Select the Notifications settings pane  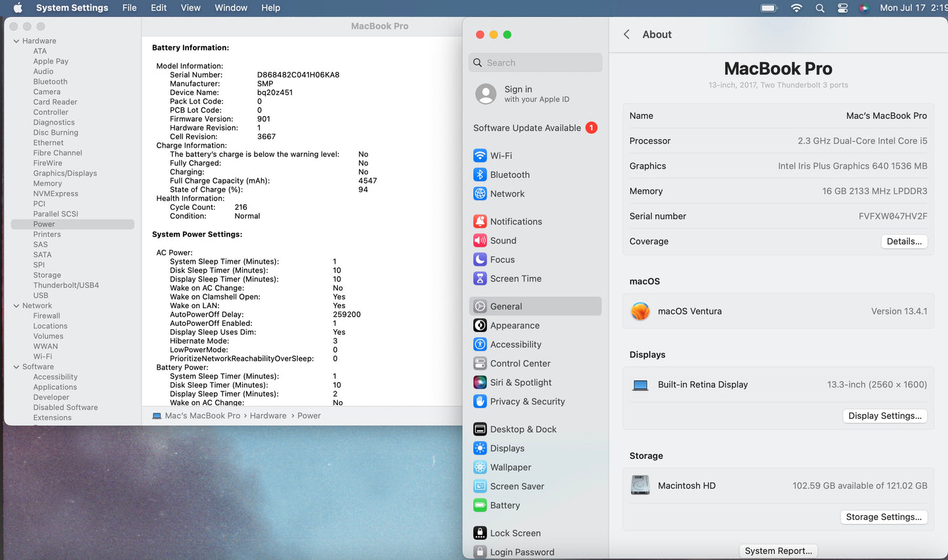coord(516,222)
